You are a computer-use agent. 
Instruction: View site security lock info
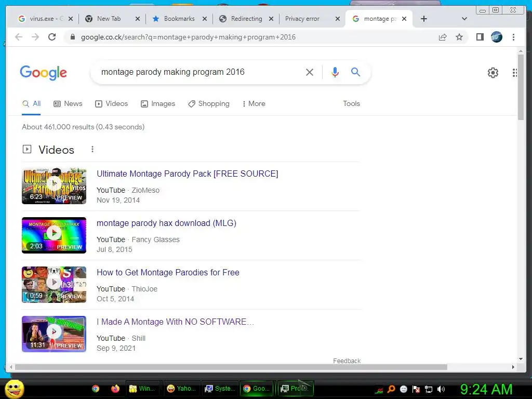point(72,37)
